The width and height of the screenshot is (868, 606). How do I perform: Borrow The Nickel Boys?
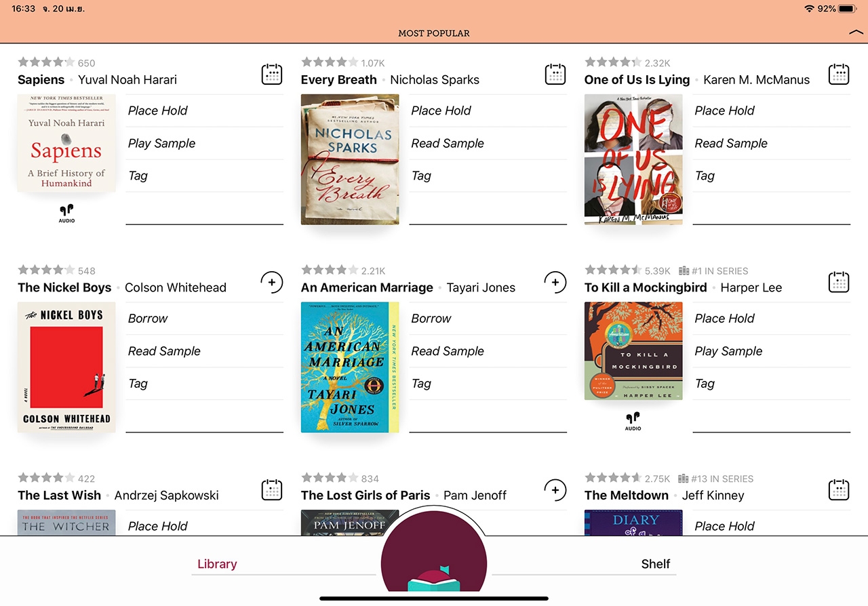[x=148, y=319]
